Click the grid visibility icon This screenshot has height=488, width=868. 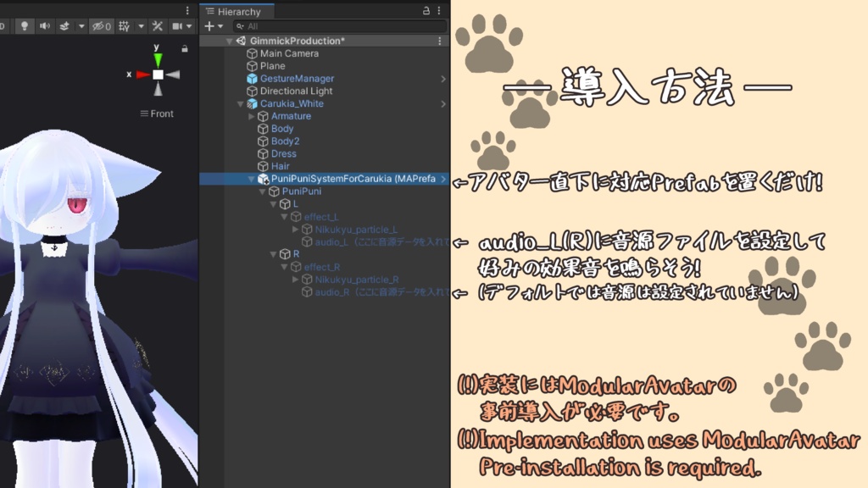tap(125, 26)
